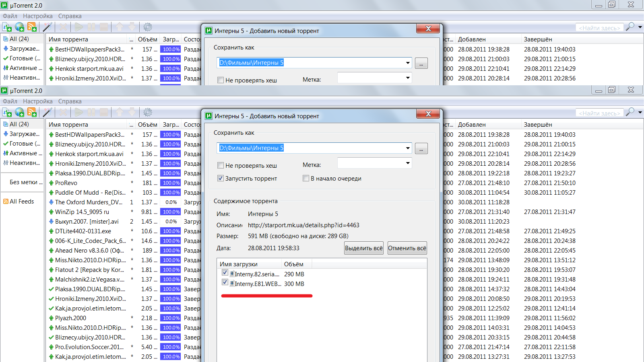The height and width of the screenshot is (362, 644).
Task: Click Remove torrent X icon in lower toolbar
Action: (x=63, y=112)
